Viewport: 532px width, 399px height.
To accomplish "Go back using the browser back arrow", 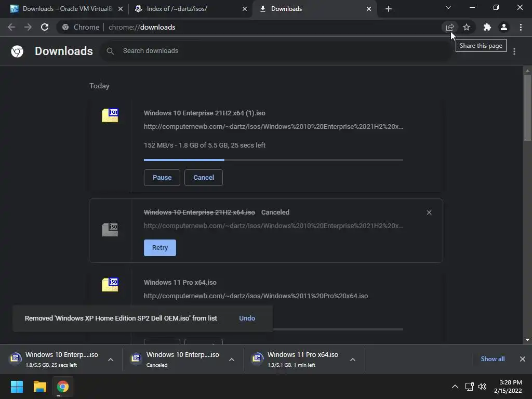I will click(11, 27).
